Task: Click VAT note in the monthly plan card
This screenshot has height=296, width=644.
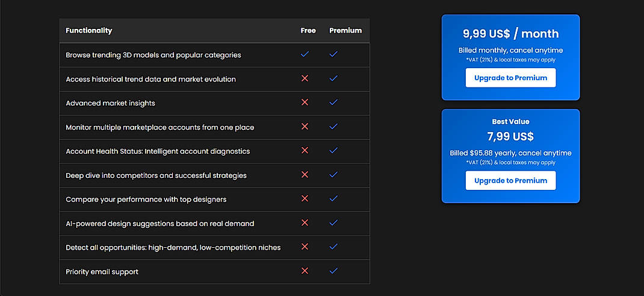Action: 510,60
